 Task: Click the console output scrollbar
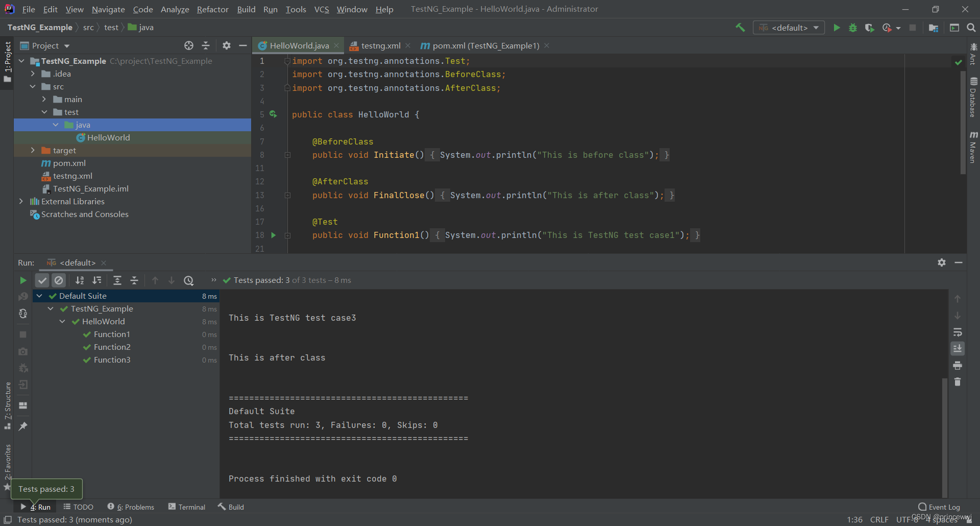944,437
